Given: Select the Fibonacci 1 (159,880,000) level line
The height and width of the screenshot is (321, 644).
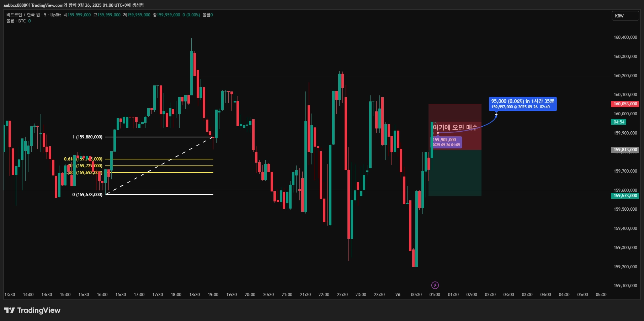Looking at the screenshot, I should click(x=159, y=137).
